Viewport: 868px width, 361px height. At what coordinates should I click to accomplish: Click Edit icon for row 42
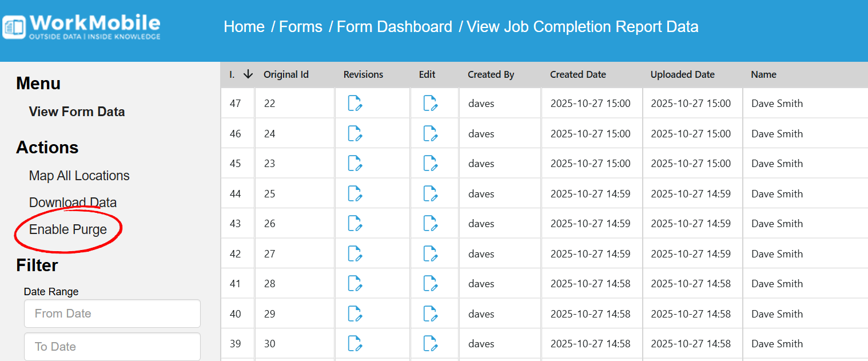pos(430,253)
